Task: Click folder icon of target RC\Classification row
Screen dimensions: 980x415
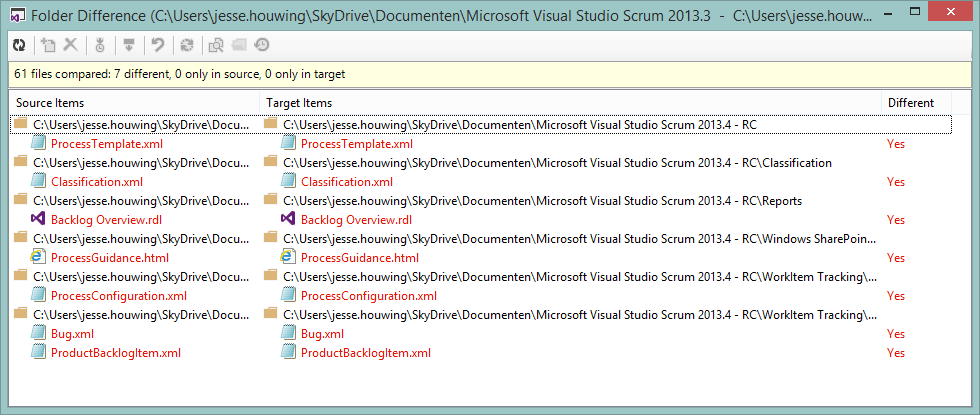Action: (x=270, y=161)
